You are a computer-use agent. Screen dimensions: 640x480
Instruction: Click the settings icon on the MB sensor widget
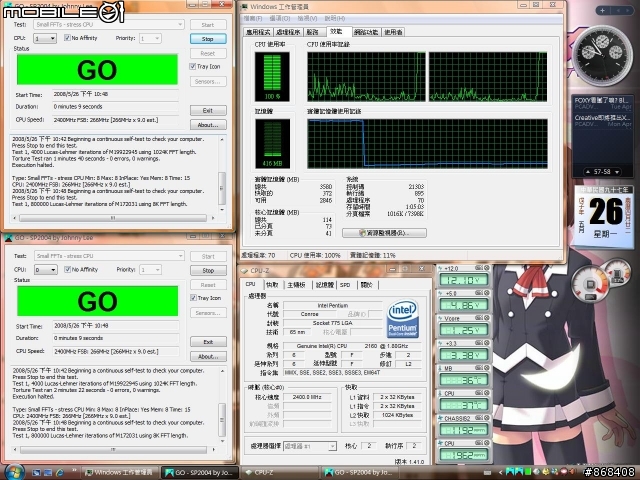click(479, 368)
